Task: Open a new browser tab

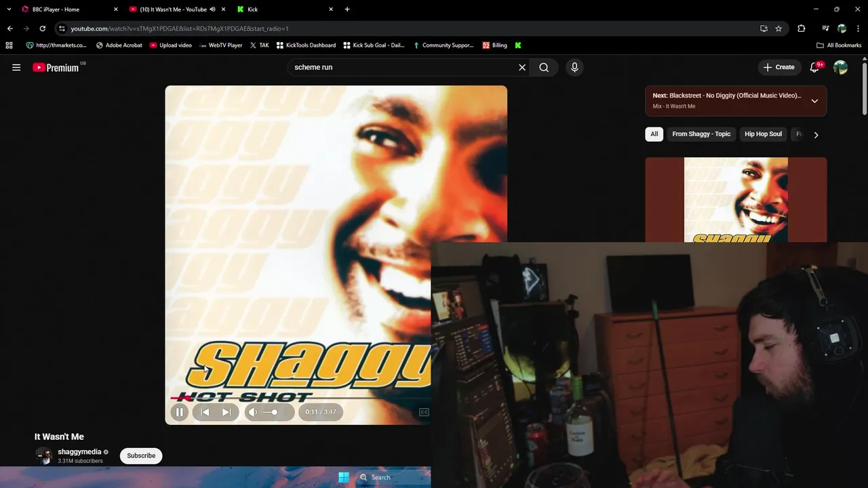Action: pyautogui.click(x=347, y=9)
